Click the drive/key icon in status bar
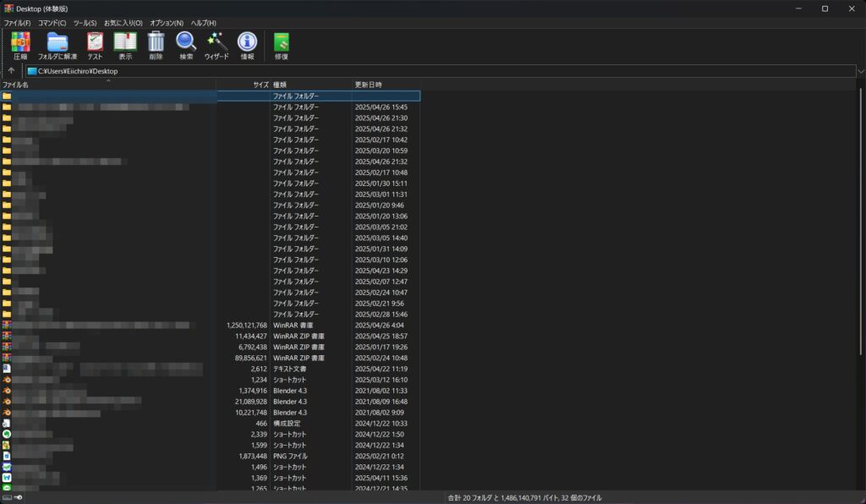 13,497
